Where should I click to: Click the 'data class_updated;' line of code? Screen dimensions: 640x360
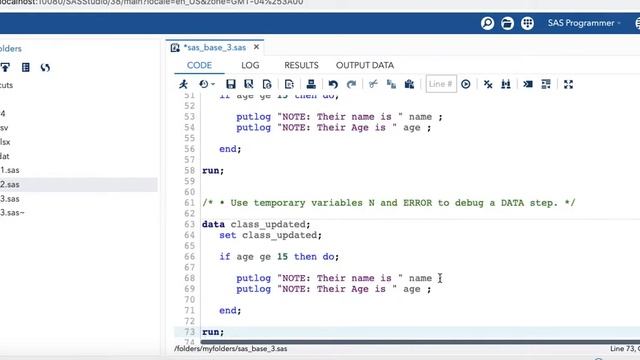point(256,224)
